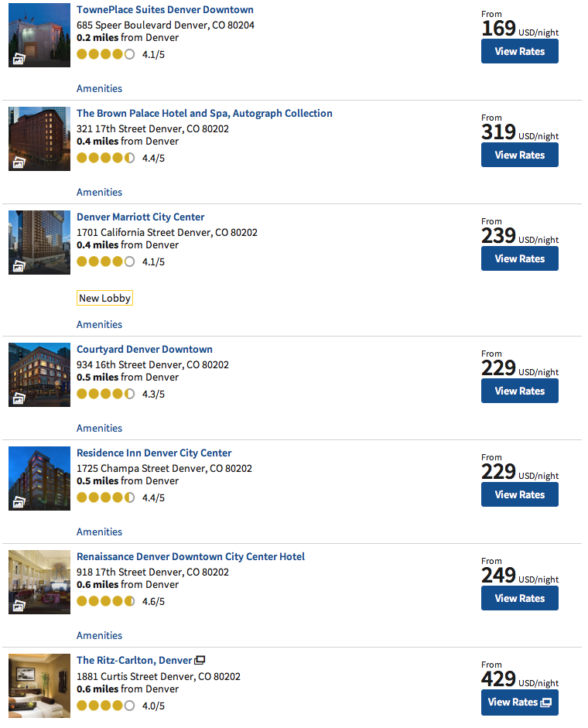Viewport: 588px width, 728px height.
Task: Open photo gallery icon on Brown Palace thumbnail
Action: pyautogui.click(x=19, y=162)
